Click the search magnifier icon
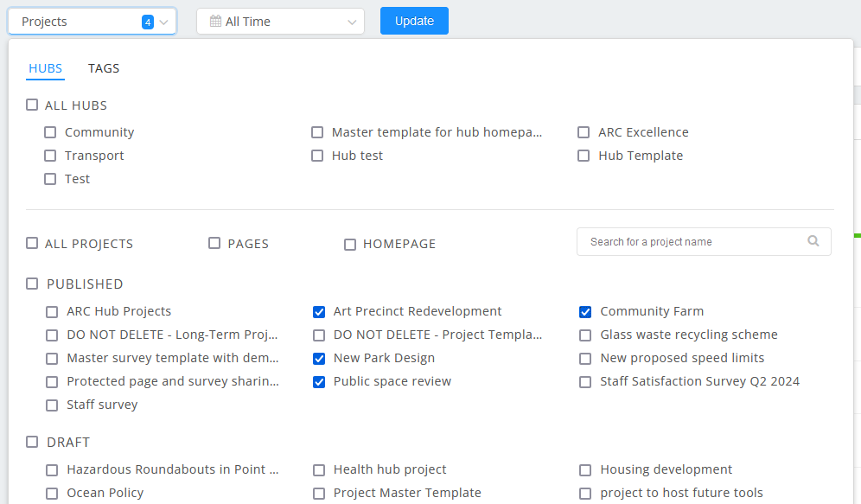Screen dimensions: 861x504 point(813,241)
